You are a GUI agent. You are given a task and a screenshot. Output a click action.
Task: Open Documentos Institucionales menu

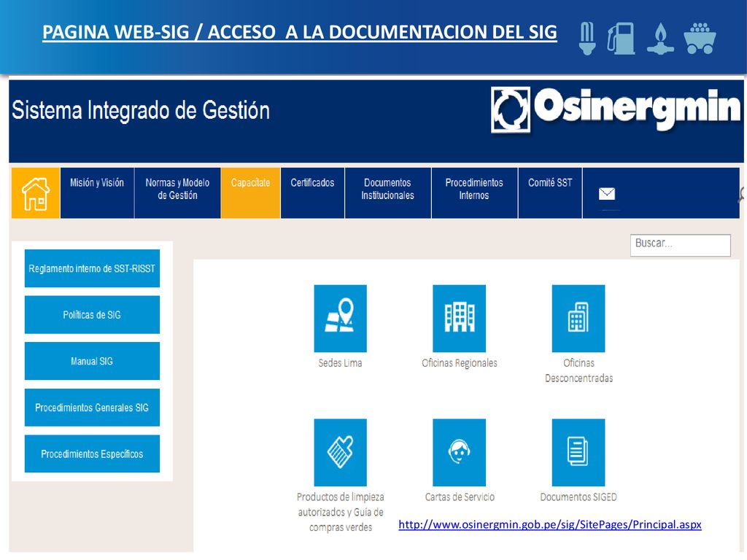tap(388, 192)
